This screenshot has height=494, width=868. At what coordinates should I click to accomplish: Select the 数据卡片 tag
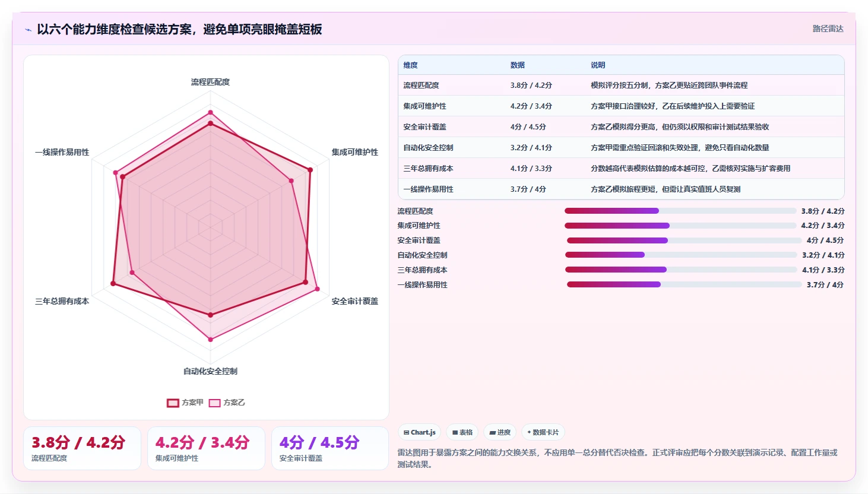pos(543,432)
